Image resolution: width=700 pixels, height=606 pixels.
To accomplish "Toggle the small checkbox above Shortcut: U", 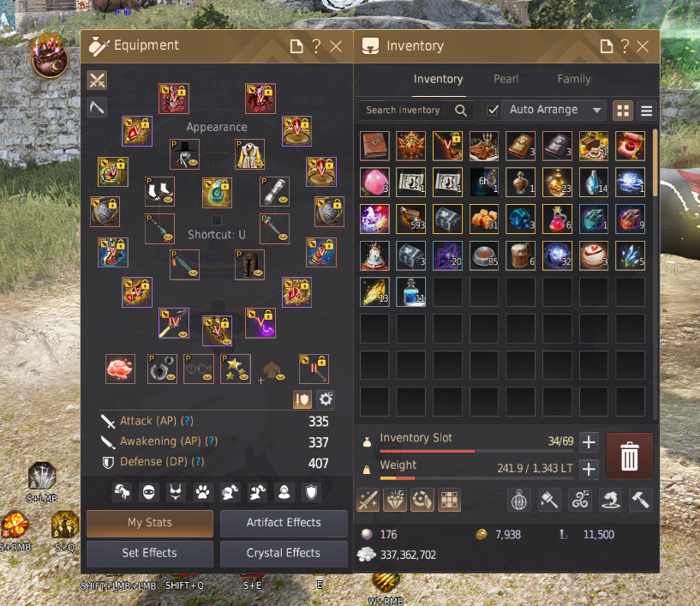I will coord(217,220).
